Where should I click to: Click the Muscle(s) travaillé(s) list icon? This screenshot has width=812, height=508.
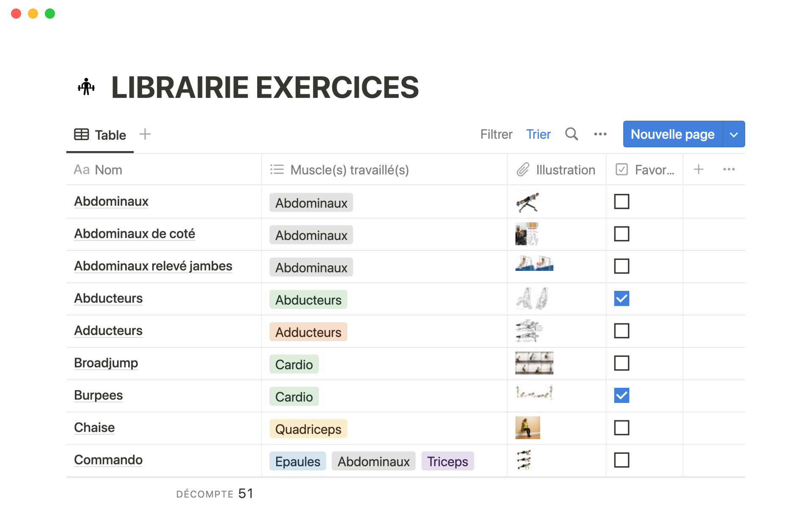277,170
